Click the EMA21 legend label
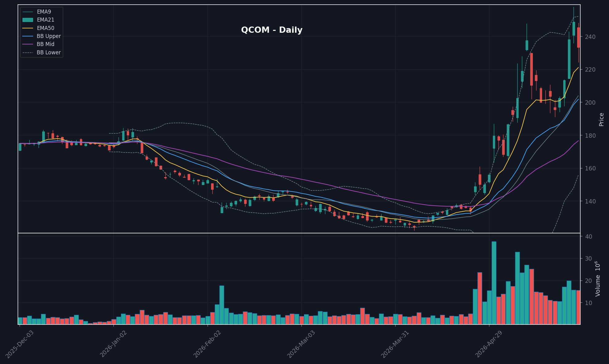The height and width of the screenshot is (364, 609). pyautogui.click(x=45, y=20)
